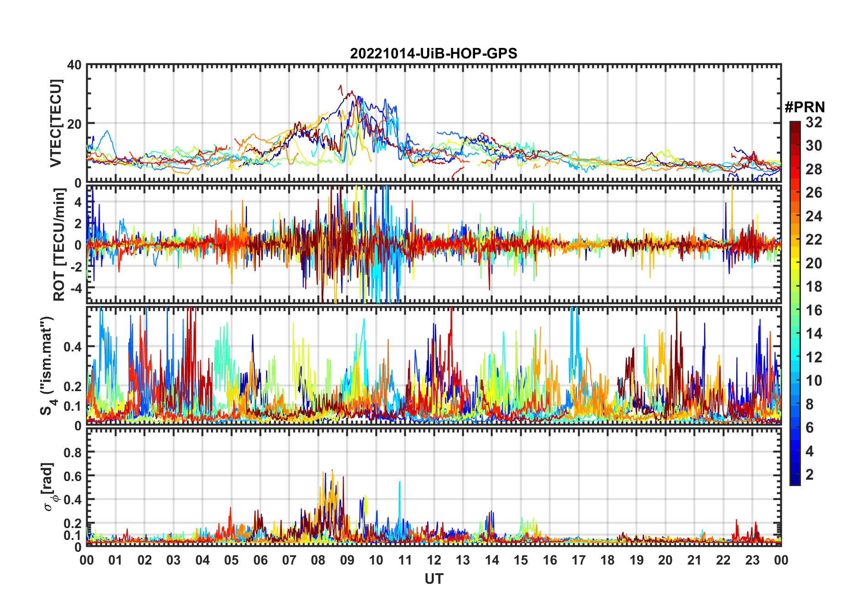Click the 0.6 tick on sigma-phi axis
868x607 pixels.
(x=73, y=476)
